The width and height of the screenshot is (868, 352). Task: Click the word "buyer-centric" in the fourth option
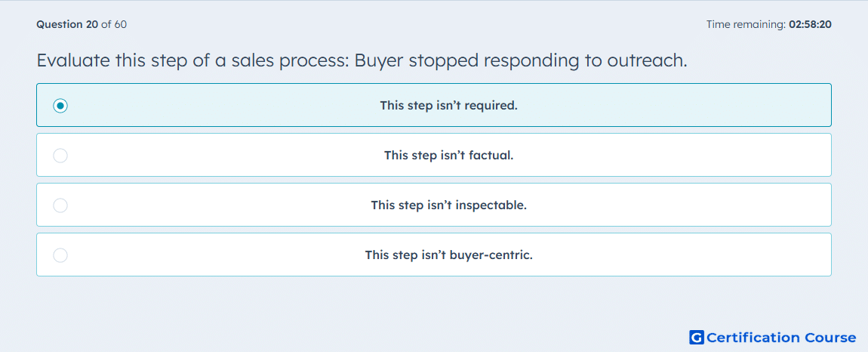coord(491,255)
